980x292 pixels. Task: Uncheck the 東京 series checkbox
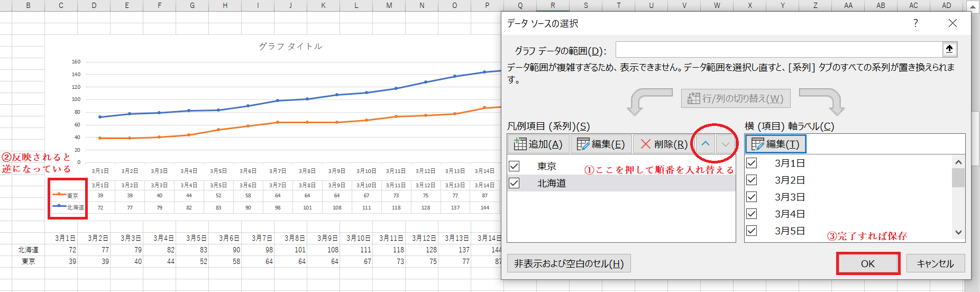coord(514,166)
